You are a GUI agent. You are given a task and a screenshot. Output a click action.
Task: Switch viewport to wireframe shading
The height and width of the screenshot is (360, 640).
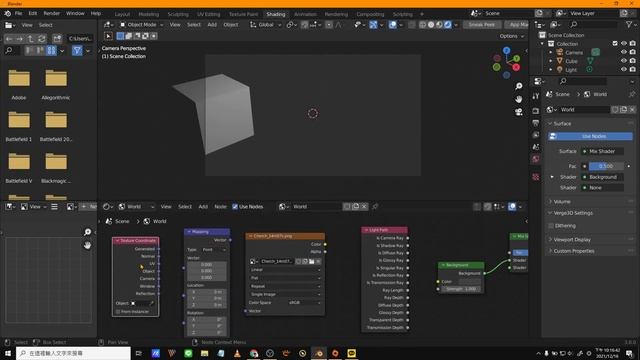(422, 25)
